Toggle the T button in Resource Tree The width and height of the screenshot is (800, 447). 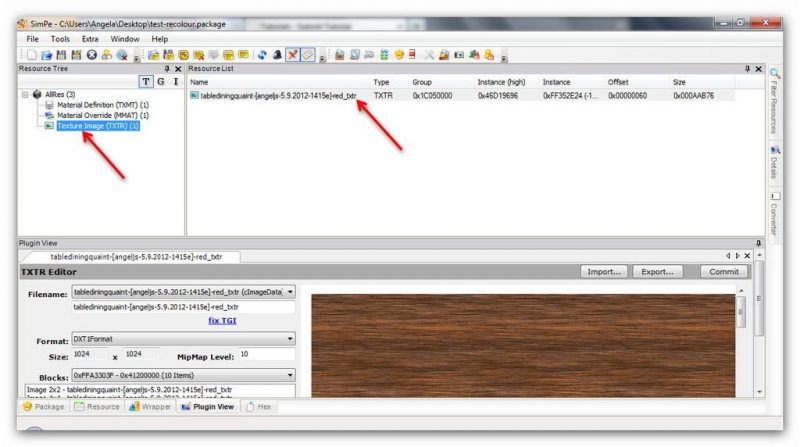point(146,82)
